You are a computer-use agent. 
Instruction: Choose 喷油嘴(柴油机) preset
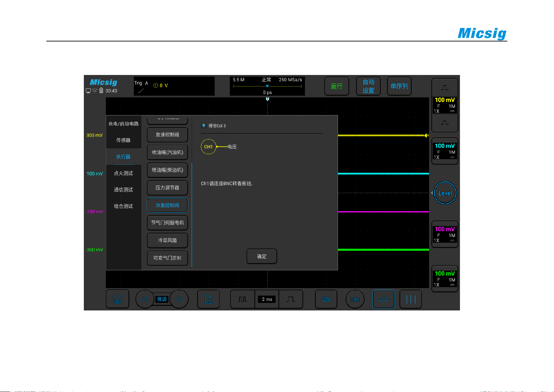click(167, 170)
